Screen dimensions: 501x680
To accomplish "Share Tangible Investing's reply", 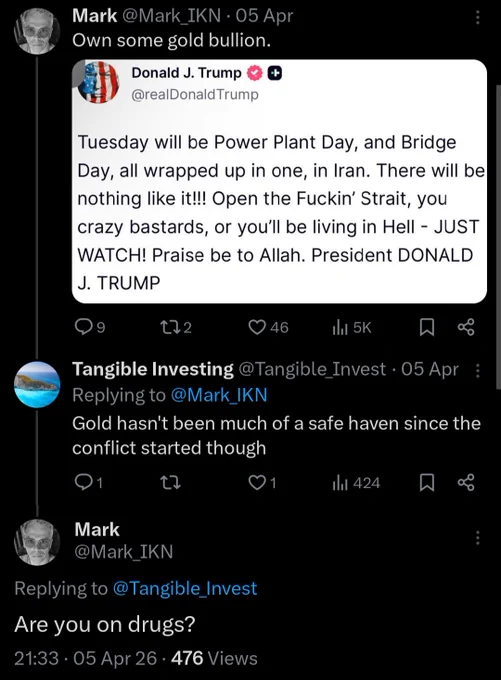I will pyautogui.click(x=466, y=482).
